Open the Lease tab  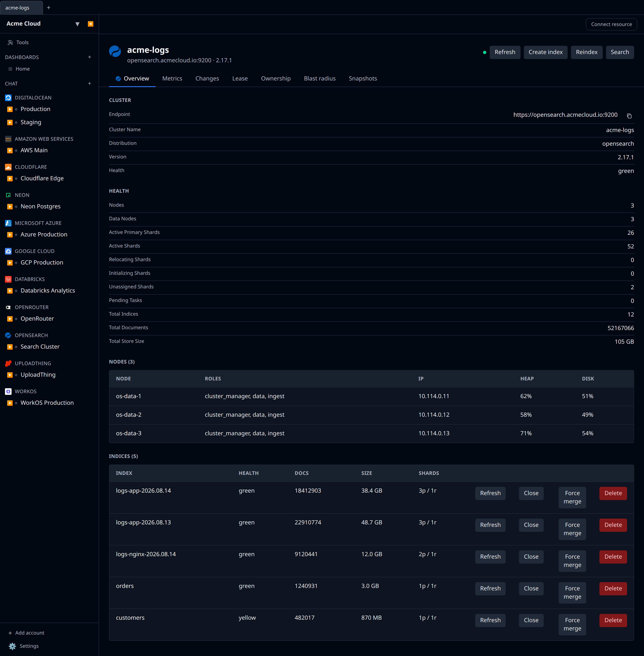tap(240, 78)
